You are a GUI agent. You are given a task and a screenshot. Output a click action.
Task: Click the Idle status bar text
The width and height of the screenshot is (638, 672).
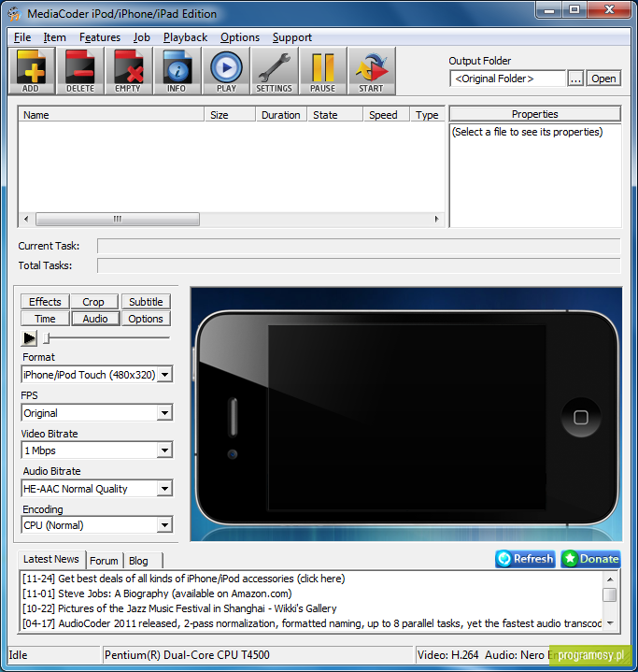pos(18,655)
